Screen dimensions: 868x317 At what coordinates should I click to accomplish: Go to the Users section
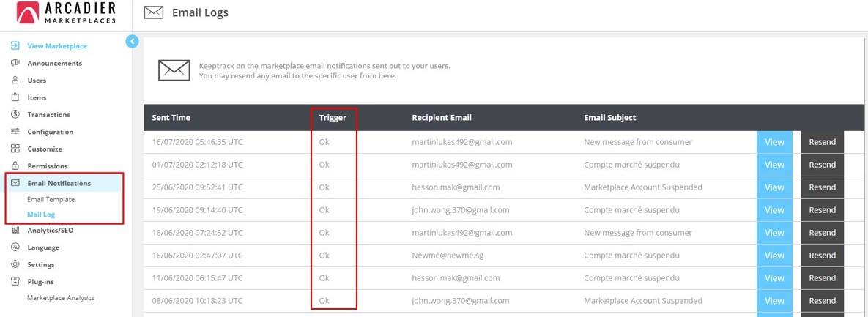click(37, 81)
